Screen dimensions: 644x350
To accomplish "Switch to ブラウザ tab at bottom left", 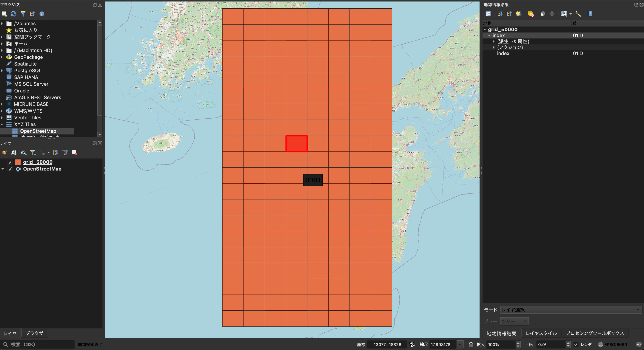I will tap(34, 333).
